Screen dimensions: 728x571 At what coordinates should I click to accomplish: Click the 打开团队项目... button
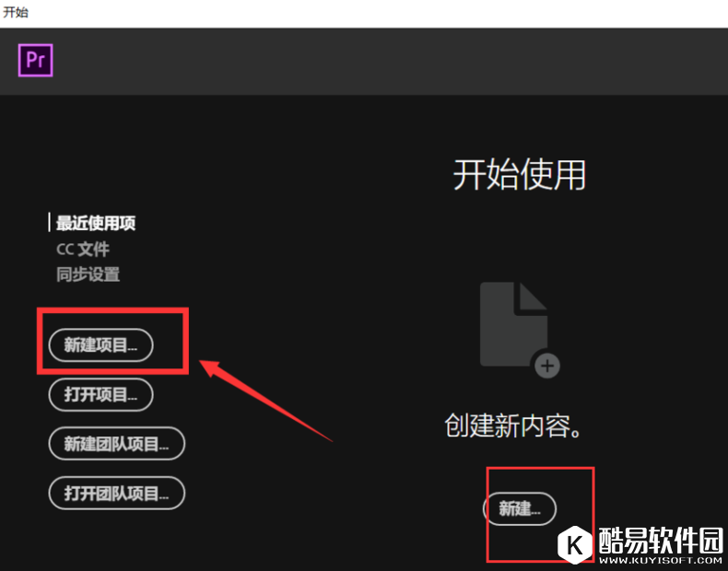click(116, 493)
